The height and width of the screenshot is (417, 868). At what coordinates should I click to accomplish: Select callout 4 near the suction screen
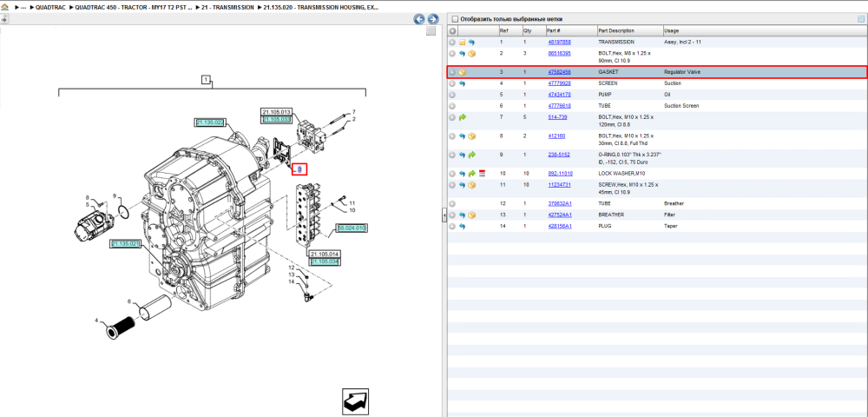click(96, 320)
